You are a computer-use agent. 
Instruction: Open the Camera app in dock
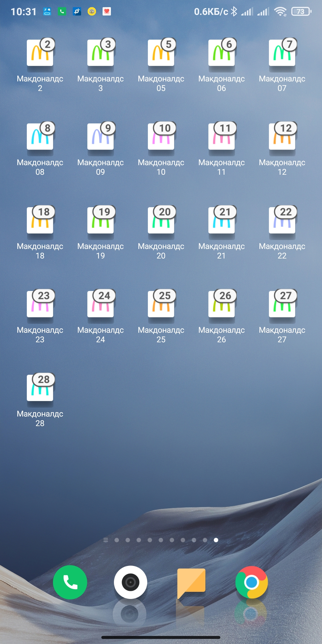click(131, 582)
